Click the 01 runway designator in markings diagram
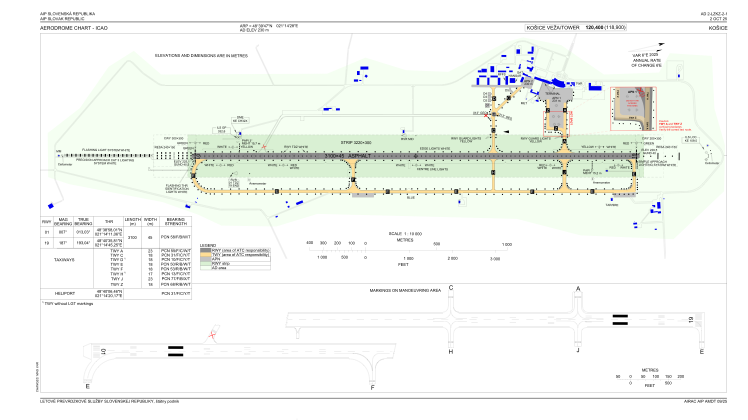 pyautogui.click(x=103, y=351)
